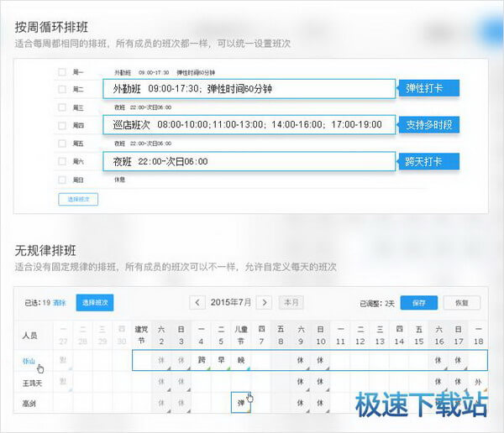Click 王瑞天's 休 cell on day 10
The image size is (504, 433).
click(x=320, y=382)
